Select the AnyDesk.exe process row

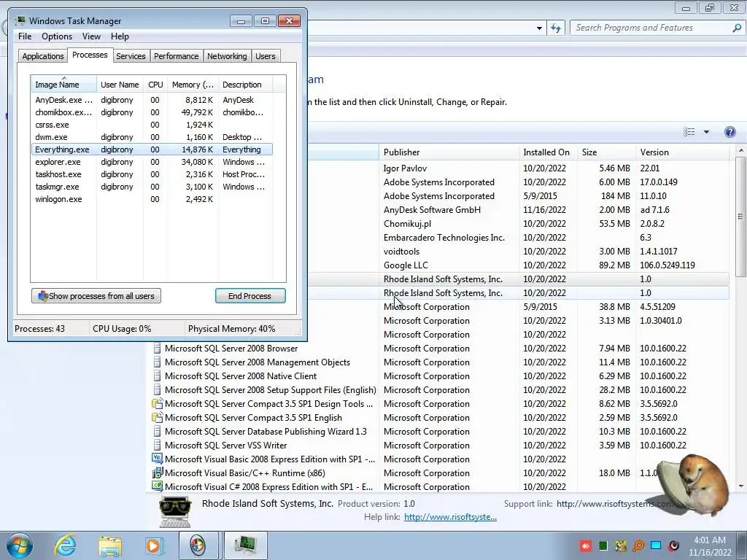pyautogui.click(x=152, y=100)
